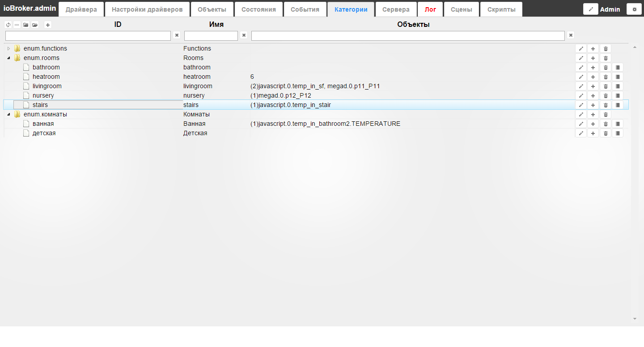The height and width of the screenshot is (347, 644).
Task: Clear the ID filter field
Action: click(x=177, y=35)
